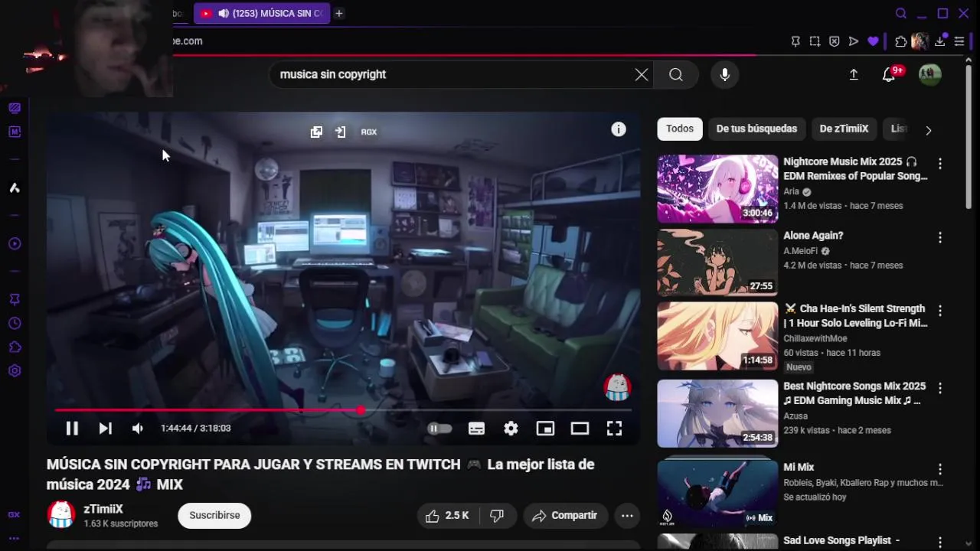980x551 pixels.
Task: Search with voice microphone
Action: tap(725, 74)
